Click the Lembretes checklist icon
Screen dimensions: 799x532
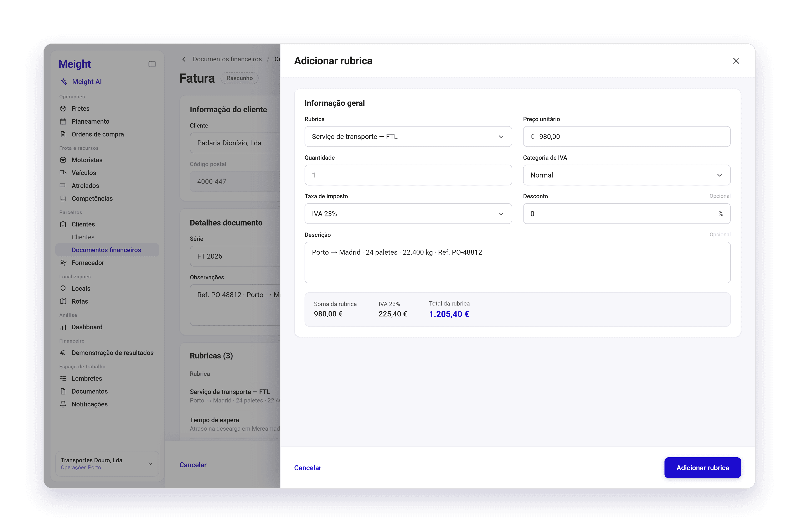[x=63, y=378]
